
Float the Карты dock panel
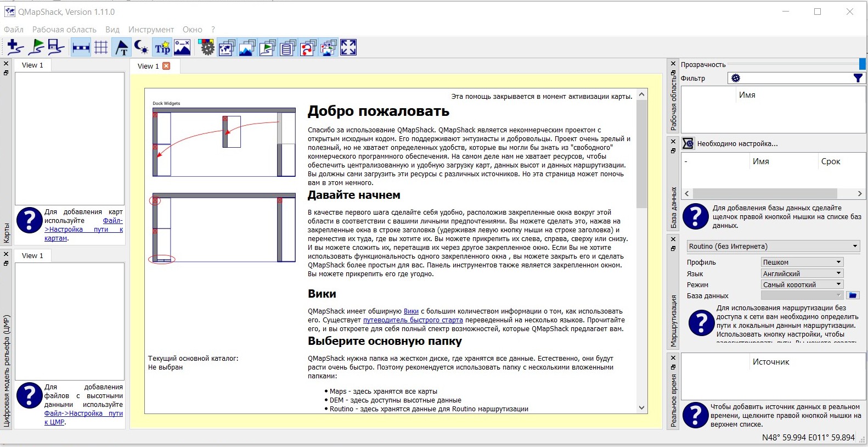click(6, 73)
